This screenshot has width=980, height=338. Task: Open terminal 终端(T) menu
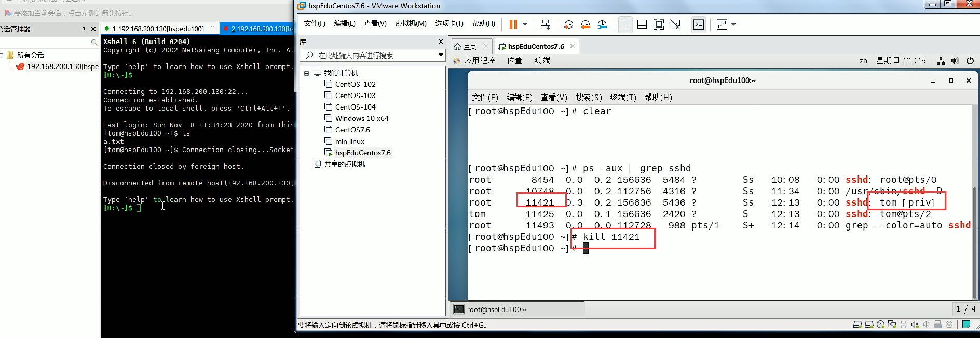pyautogui.click(x=623, y=97)
